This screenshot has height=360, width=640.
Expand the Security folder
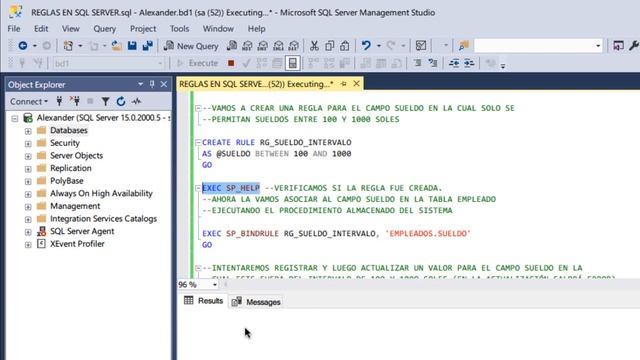[x=28, y=144]
